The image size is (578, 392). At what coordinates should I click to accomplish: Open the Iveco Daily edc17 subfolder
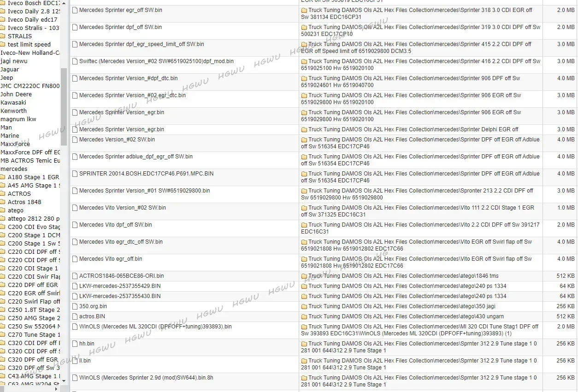click(x=33, y=19)
